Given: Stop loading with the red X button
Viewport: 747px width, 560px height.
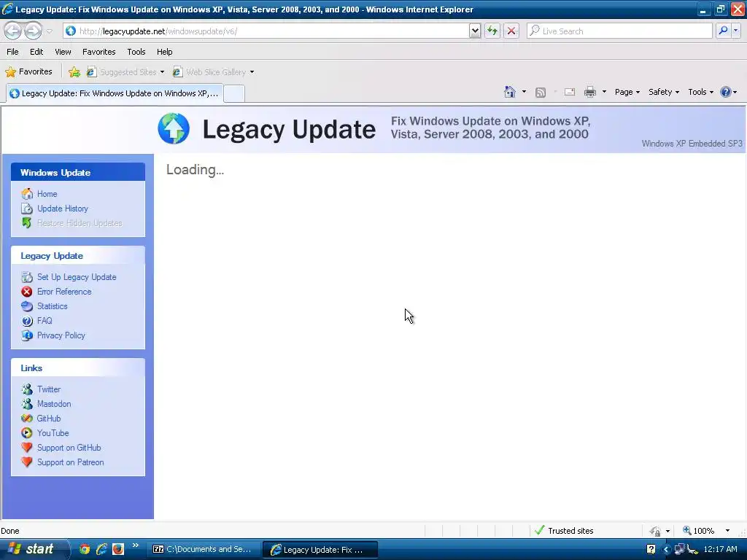Looking at the screenshot, I should pos(511,31).
